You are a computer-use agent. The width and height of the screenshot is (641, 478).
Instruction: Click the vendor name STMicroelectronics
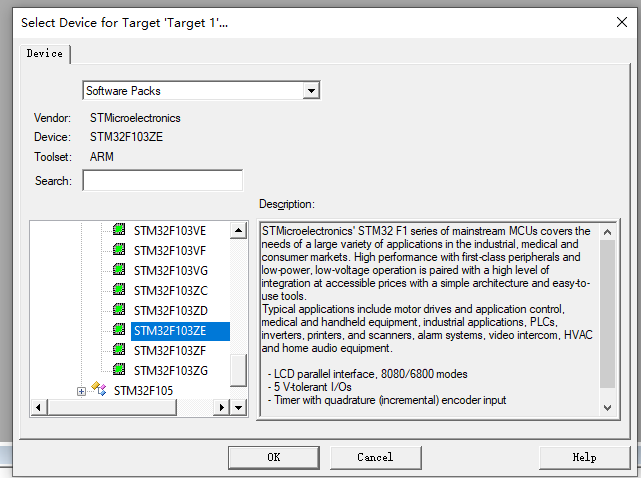click(135, 118)
